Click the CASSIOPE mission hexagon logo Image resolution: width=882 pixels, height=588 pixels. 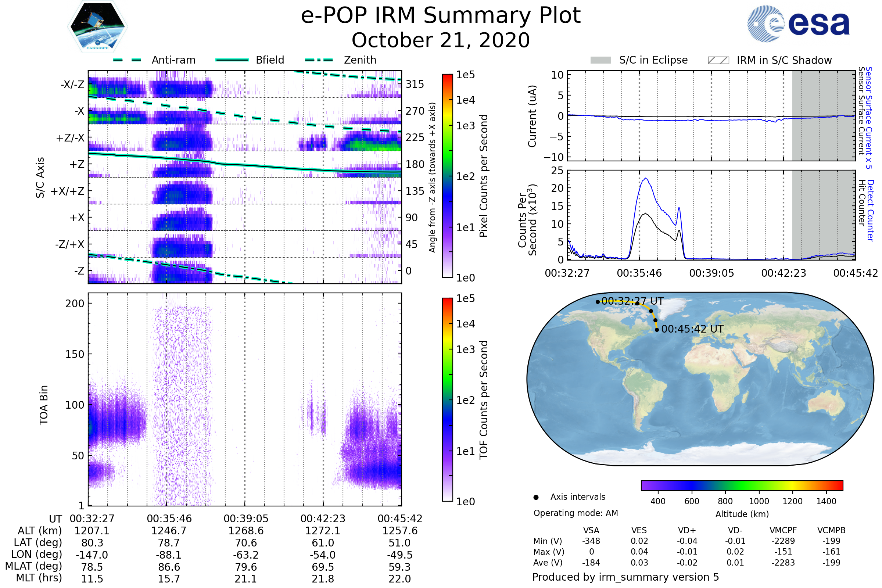pyautogui.click(x=97, y=27)
